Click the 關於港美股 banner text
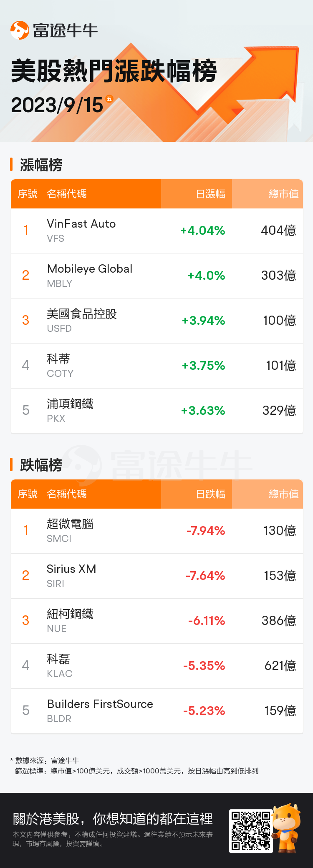 113,819
